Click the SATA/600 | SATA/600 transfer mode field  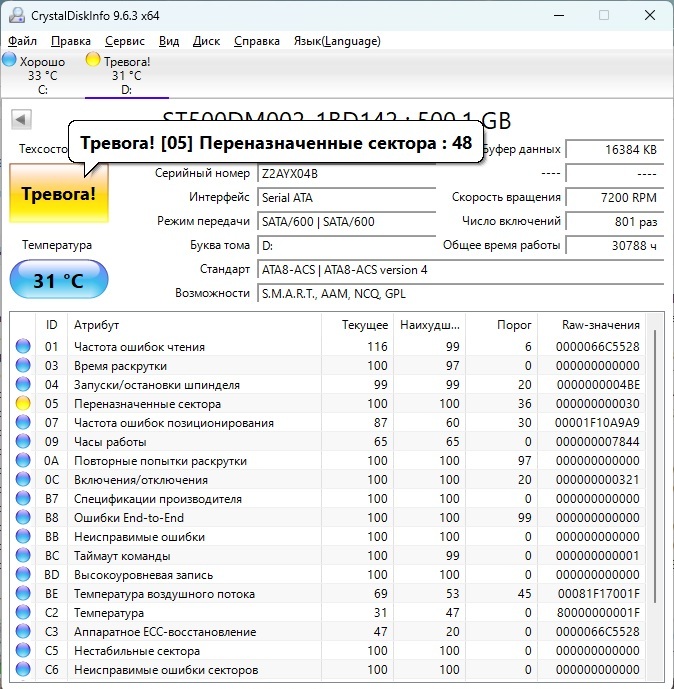point(347,221)
